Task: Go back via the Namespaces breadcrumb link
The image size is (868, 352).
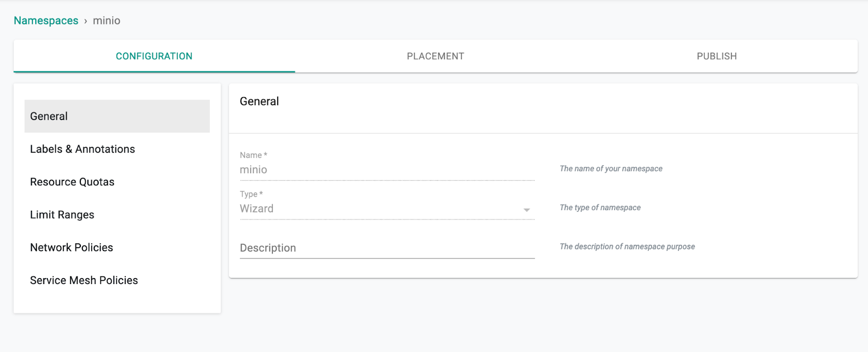Action: click(x=46, y=21)
